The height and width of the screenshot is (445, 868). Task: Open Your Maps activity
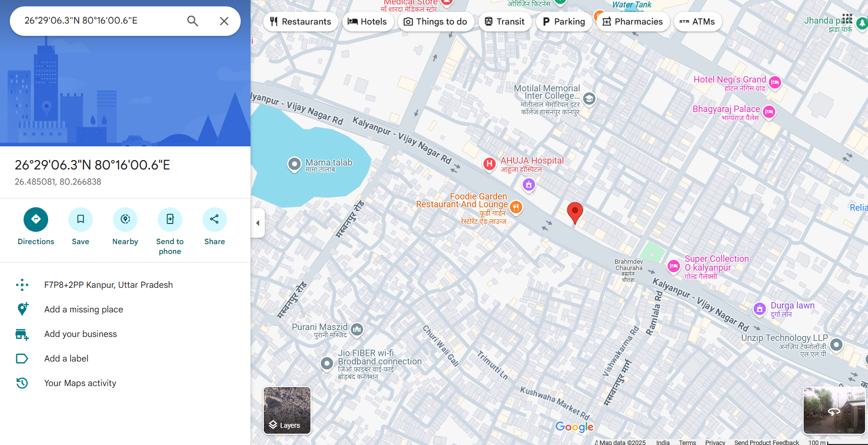click(80, 383)
